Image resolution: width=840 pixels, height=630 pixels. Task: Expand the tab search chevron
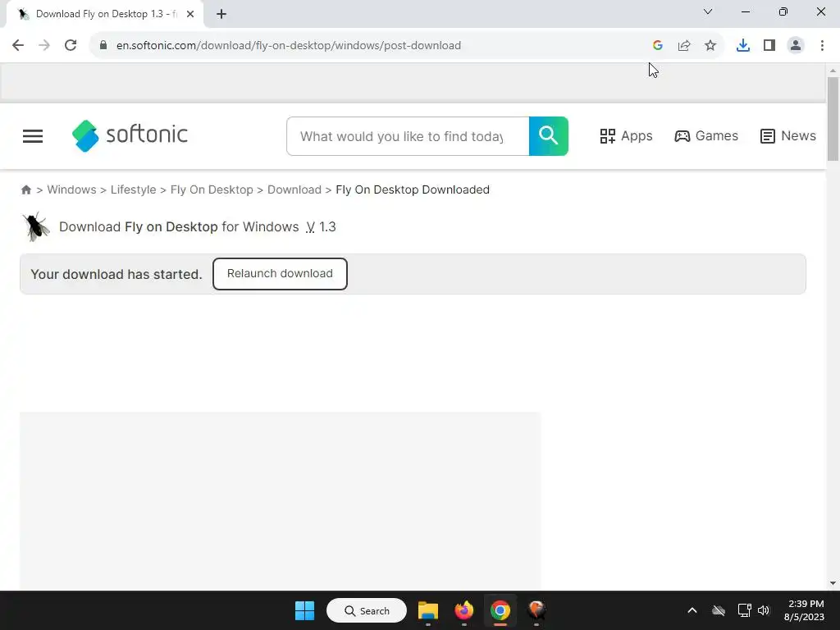point(708,11)
